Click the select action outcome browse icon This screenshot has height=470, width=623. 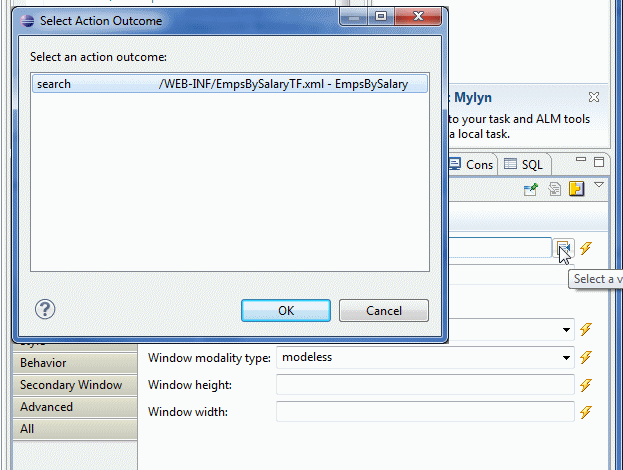pos(563,248)
